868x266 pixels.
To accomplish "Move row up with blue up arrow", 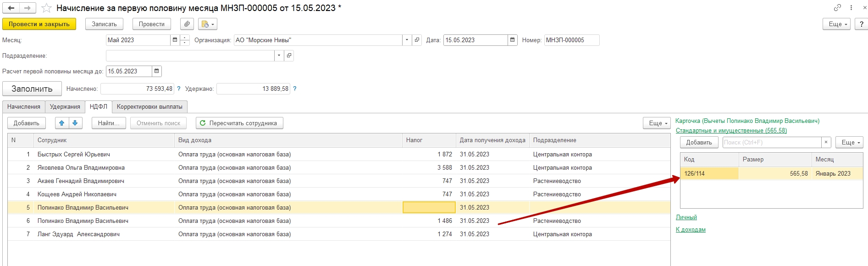I will tap(62, 123).
